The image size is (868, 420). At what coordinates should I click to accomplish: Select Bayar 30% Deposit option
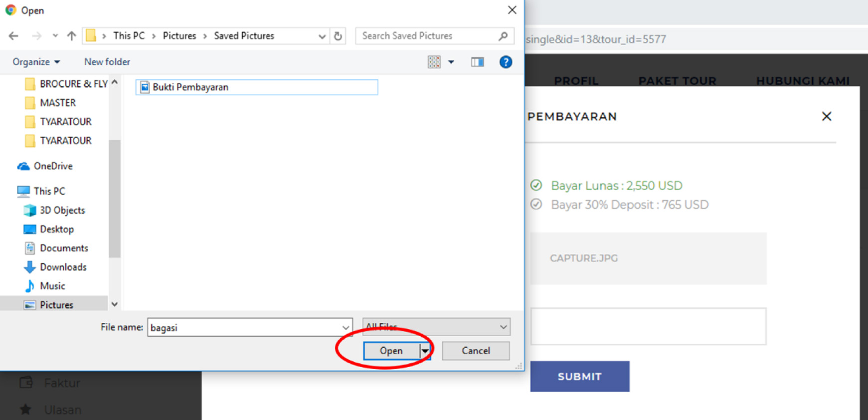[536, 205]
